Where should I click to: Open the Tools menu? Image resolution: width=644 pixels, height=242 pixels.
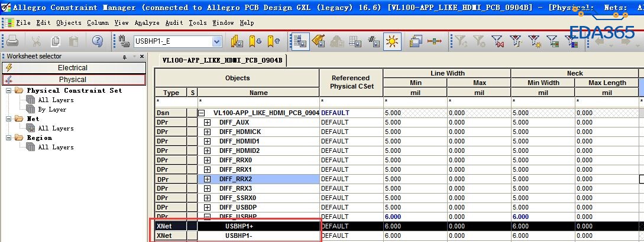pyautogui.click(x=198, y=23)
